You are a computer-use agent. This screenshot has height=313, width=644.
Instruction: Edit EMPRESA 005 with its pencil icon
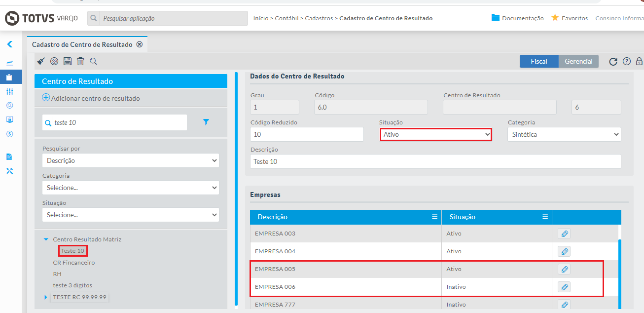click(x=564, y=269)
